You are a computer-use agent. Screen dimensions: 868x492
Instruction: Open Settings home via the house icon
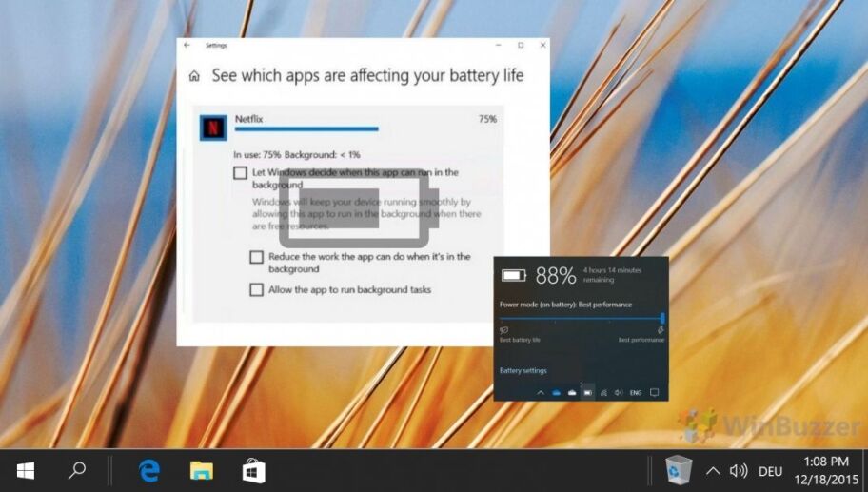194,76
